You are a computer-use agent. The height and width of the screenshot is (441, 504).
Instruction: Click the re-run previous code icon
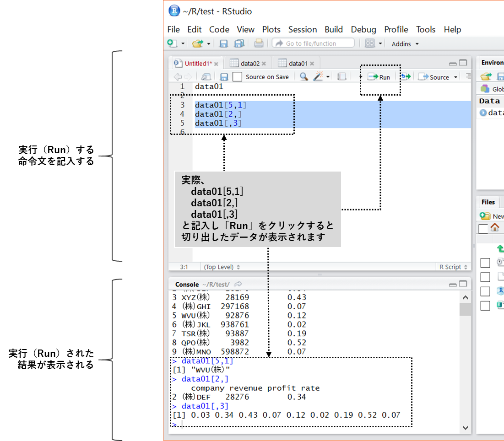coord(406,77)
